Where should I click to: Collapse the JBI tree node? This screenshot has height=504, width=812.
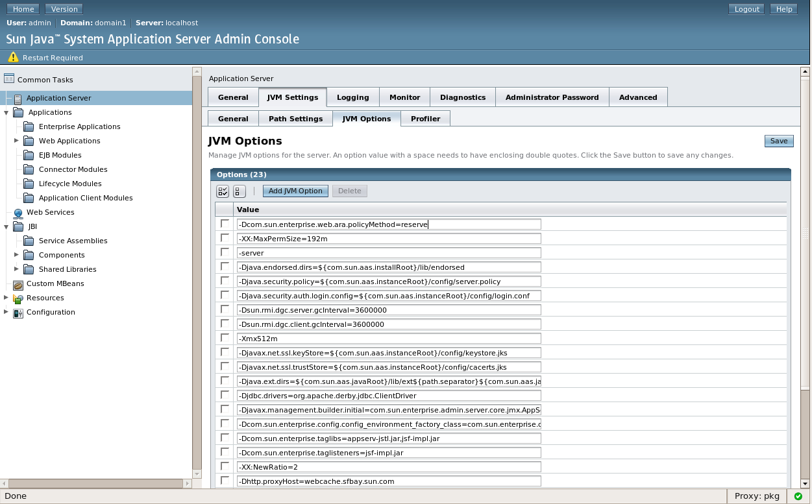[6, 226]
